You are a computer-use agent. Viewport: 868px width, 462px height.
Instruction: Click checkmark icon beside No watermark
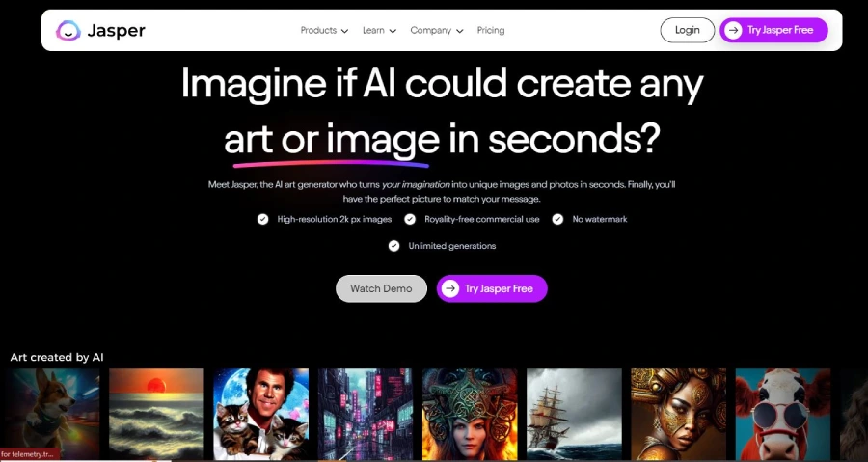tap(557, 220)
